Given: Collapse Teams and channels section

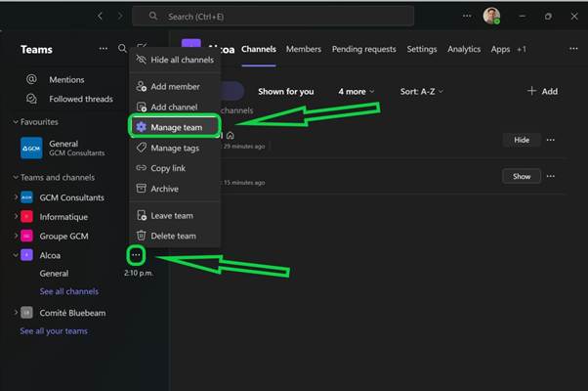Looking at the screenshot, I should click(16, 177).
